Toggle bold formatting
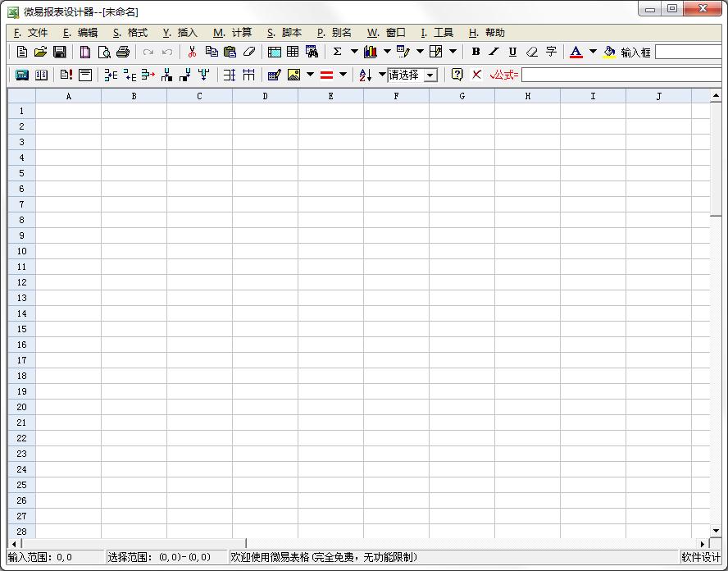This screenshot has height=571, width=728. tap(475, 52)
